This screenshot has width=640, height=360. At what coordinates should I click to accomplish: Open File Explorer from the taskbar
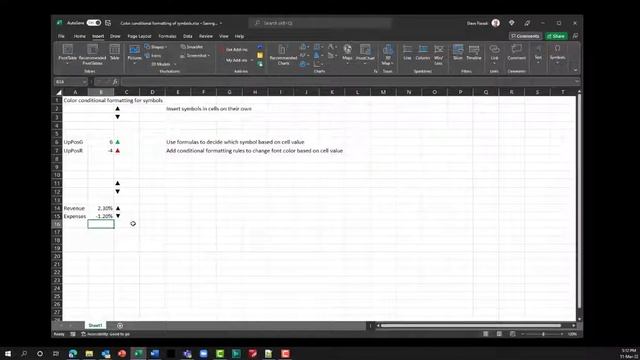coord(89,353)
